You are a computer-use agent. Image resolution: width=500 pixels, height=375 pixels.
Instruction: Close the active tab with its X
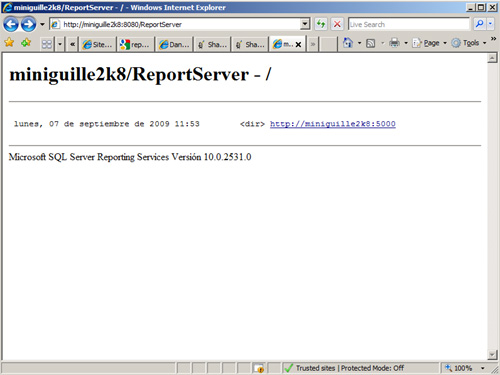click(298, 44)
